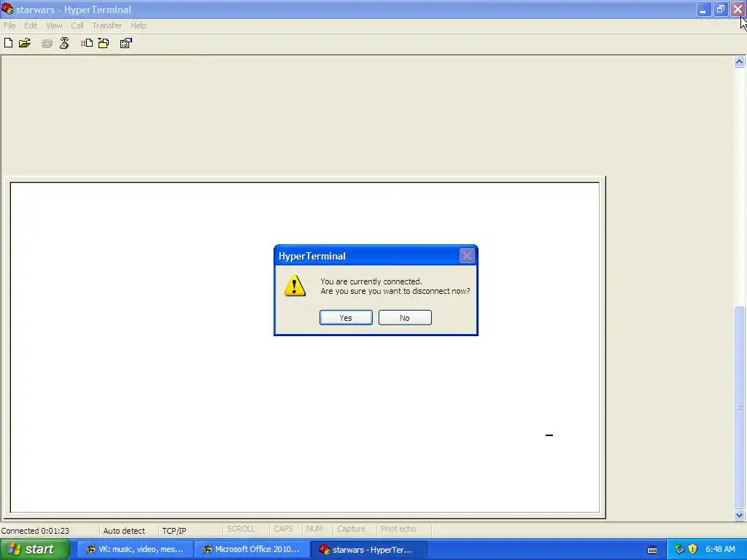This screenshot has height=560, width=747.
Task: Select the starwars HyperTerminal taskbar button
Action: pos(368,550)
